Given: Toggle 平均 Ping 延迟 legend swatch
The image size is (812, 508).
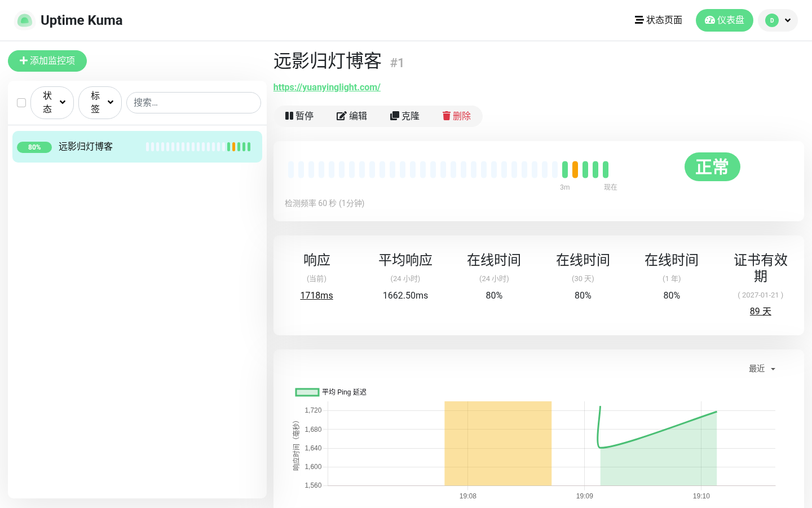Looking at the screenshot, I should pyautogui.click(x=307, y=392).
